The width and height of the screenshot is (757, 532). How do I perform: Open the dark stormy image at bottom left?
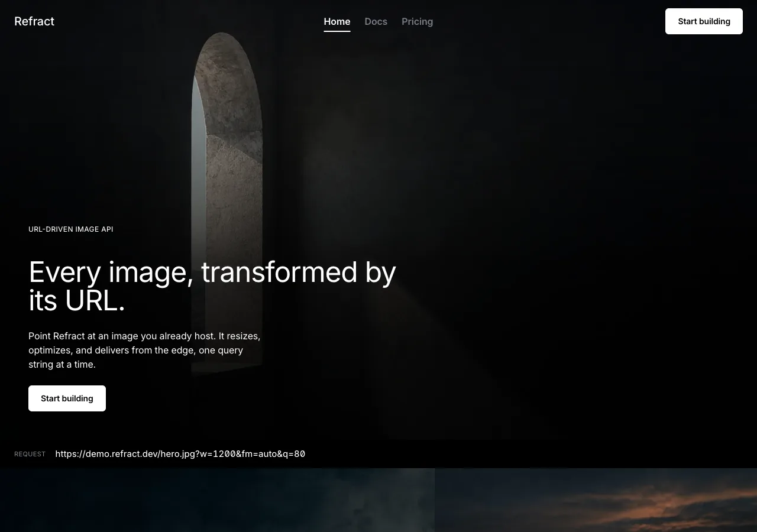click(x=217, y=500)
